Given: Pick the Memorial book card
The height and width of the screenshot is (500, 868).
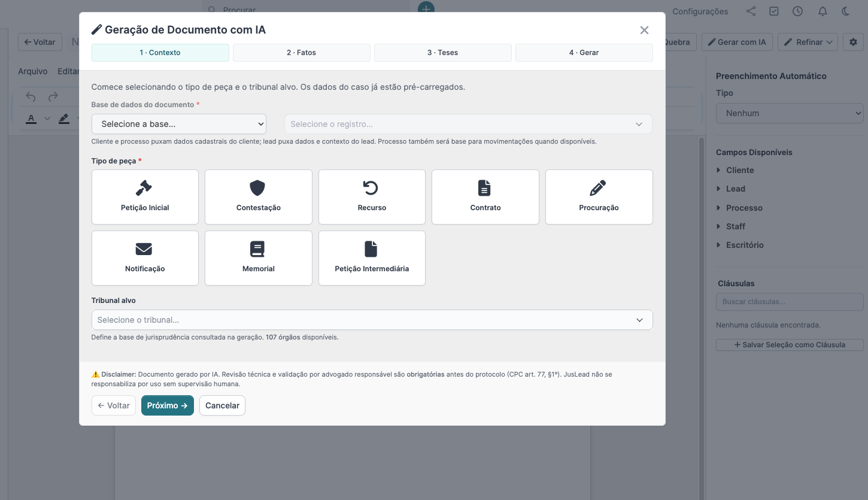Looking at the screenshot, I should pyautogui.click(x=259, y=258).
